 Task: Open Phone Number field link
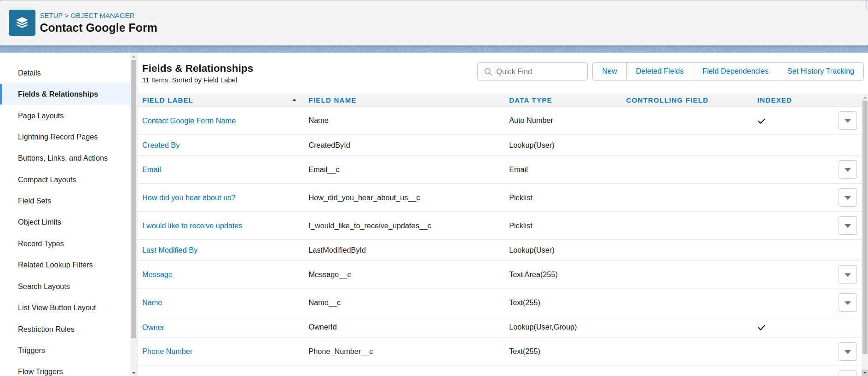tap(168, 351)
